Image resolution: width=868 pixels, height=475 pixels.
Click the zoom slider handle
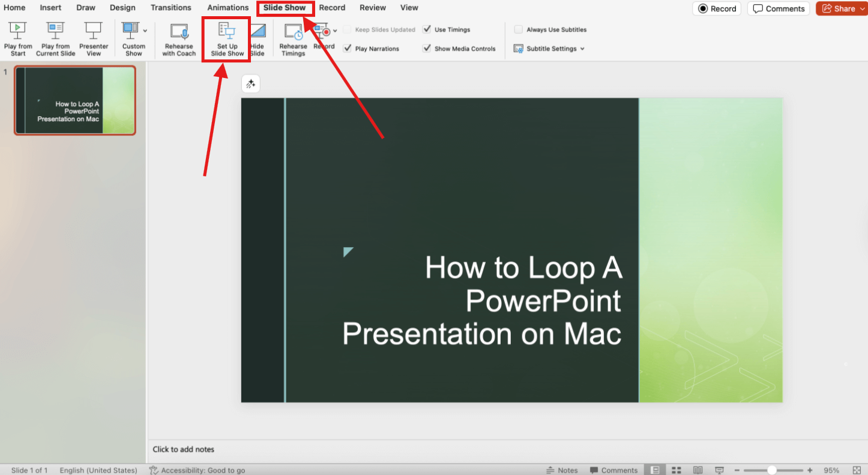tap(772, 470)
